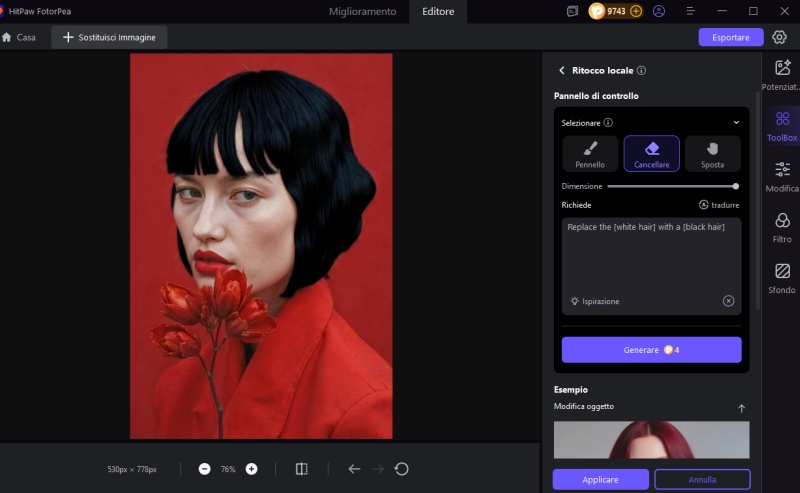Collapse the Selezionare section chevron
The width and height of the screenshot is (800, 493).
point(736,123)
